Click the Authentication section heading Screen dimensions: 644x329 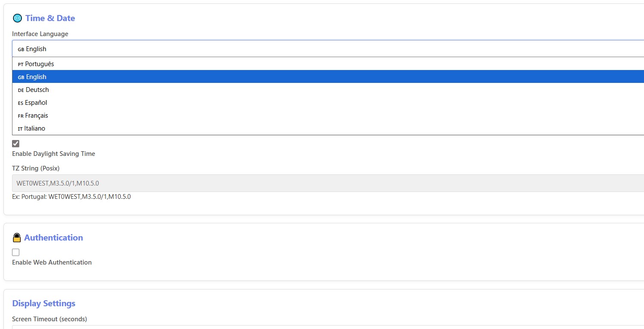tap(53, 238)
